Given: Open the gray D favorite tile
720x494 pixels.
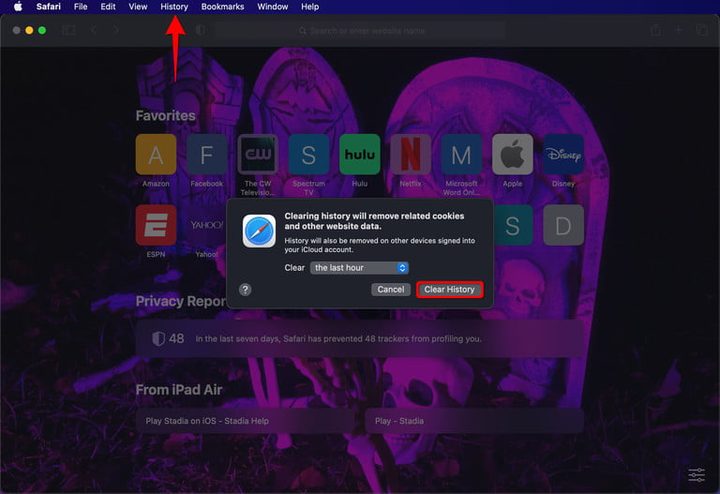Looking at the screenshot, I should [x=563, y=225].
